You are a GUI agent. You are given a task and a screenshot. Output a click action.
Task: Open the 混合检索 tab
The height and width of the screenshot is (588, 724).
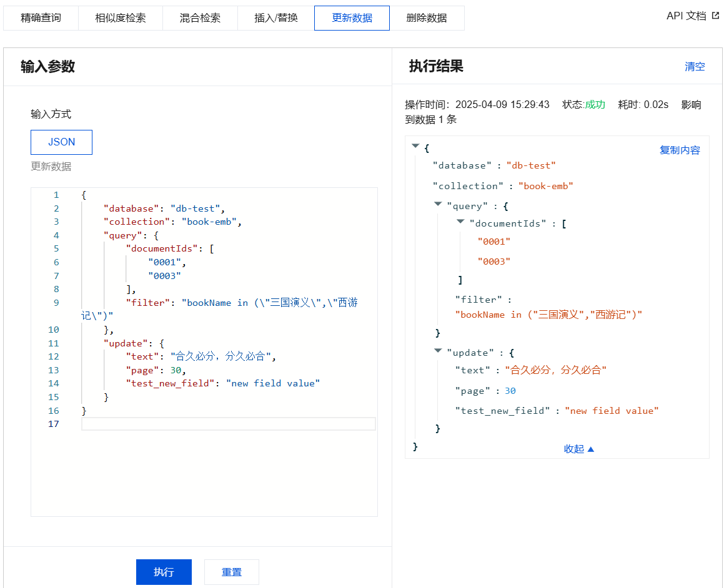coord(200,18)
